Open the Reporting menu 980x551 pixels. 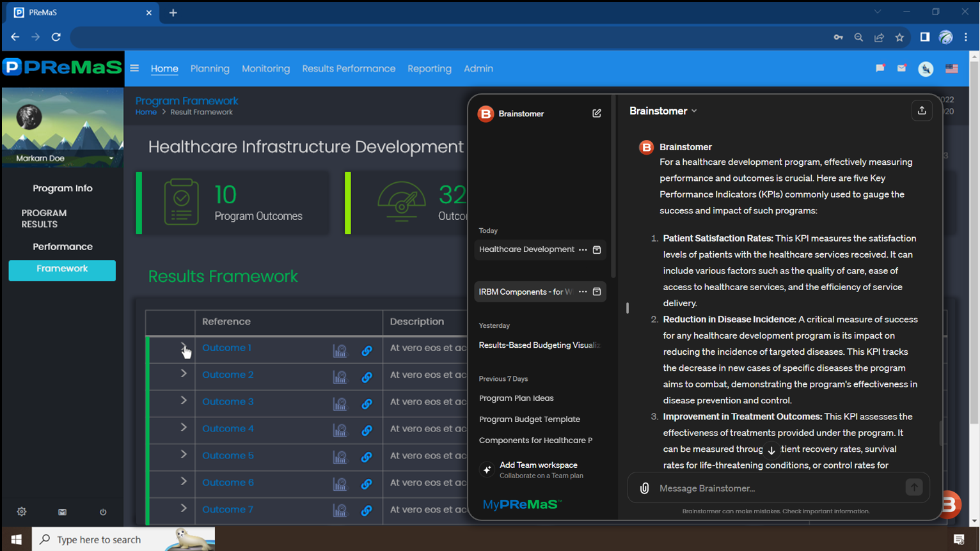tap(429, 68)
